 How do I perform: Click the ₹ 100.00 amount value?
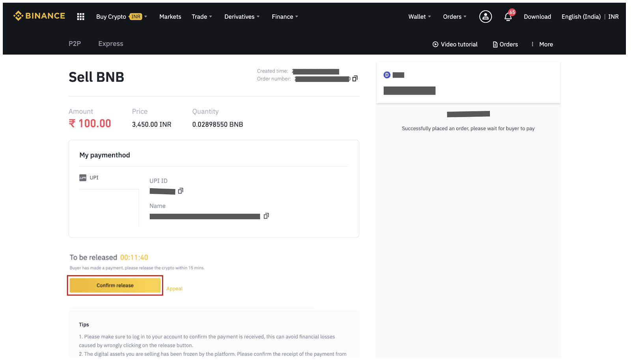(90, 124)
